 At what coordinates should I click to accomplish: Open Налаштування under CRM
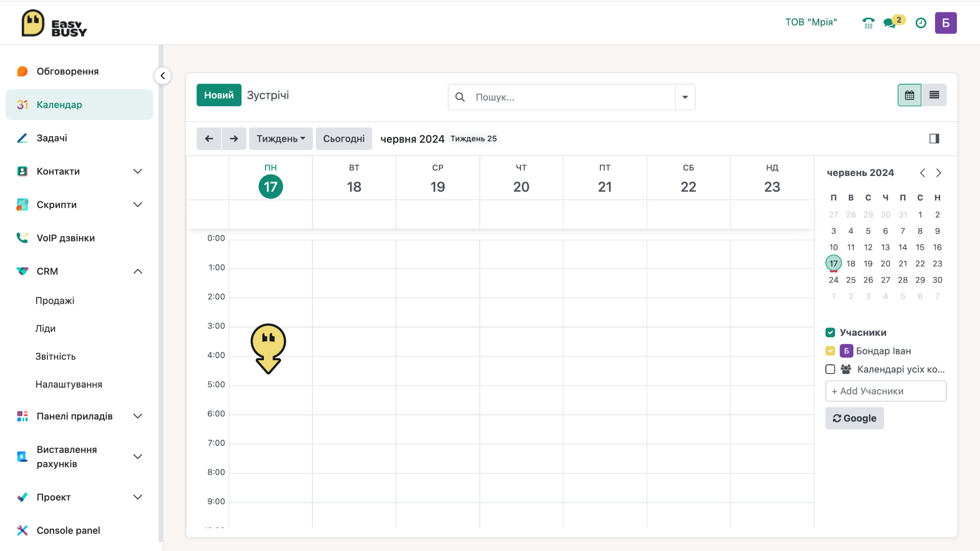pyautogui.click(x=69, y=385)
